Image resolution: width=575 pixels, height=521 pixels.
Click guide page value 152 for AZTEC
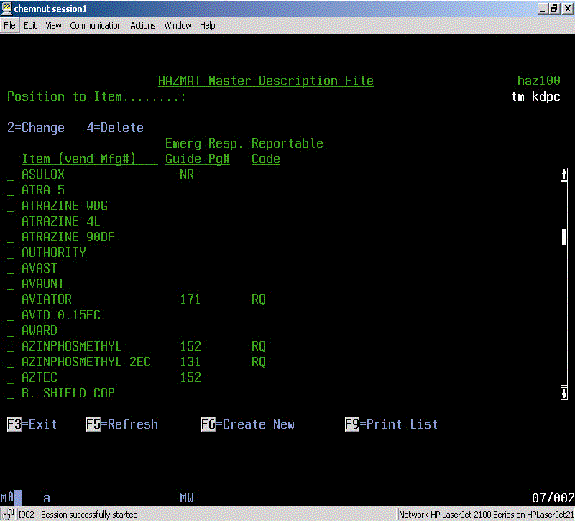click(190, 378)
